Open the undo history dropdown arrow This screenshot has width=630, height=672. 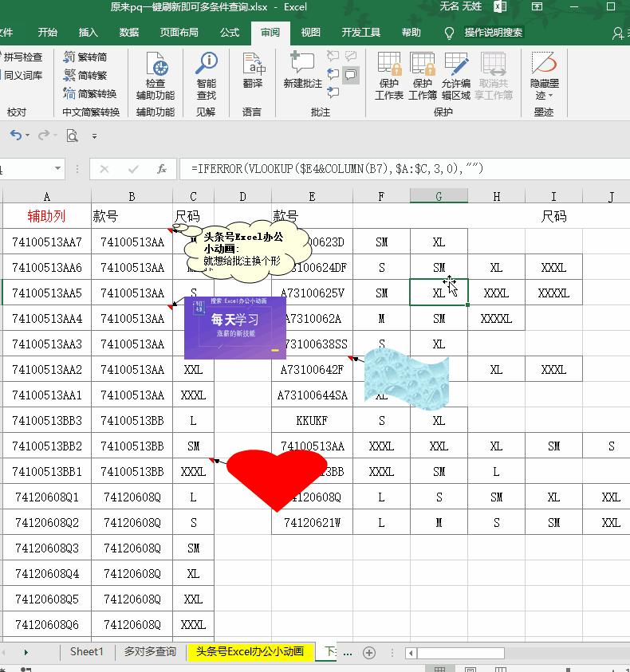(28, 136)
